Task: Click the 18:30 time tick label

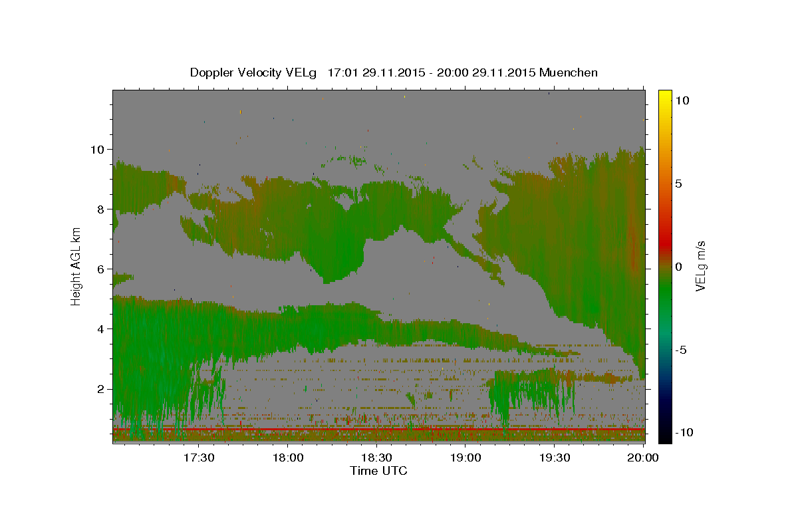Action: (376, 458)
